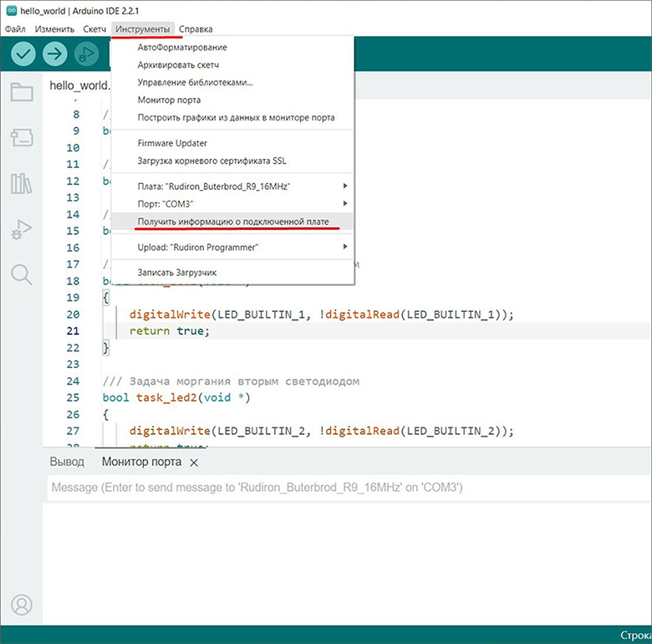652x644 pixels.
Task: Click the serial monitor Message input field
Action: 349,487
